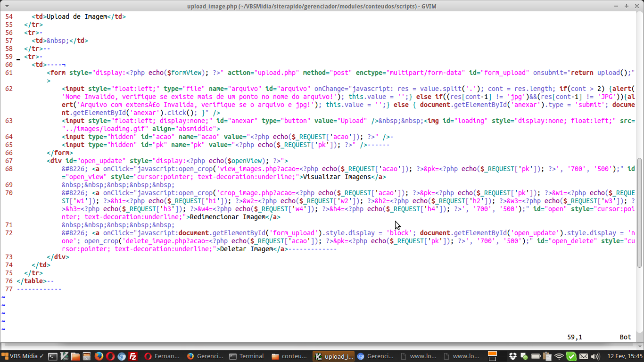The image size is (644, 362).
Task: Open the first 'www.lo...' taskbar window
Action: pyautogui.click(x=418, y=356)
